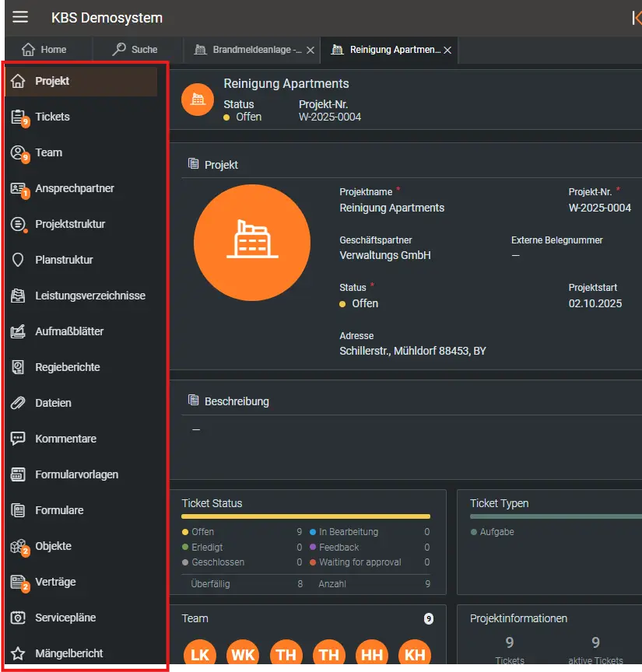
Task: Click the Projekt house icon in sidebar
Action: click(18, 81)
